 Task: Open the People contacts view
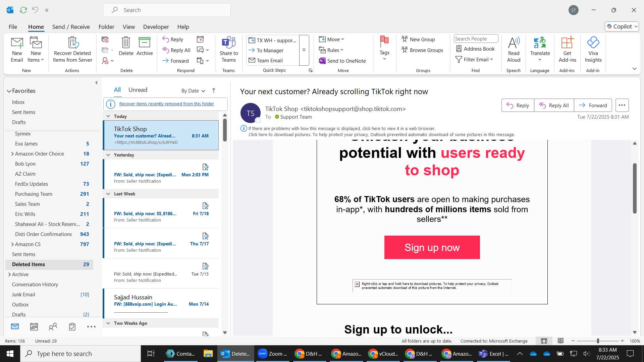(x=53, y=326)
